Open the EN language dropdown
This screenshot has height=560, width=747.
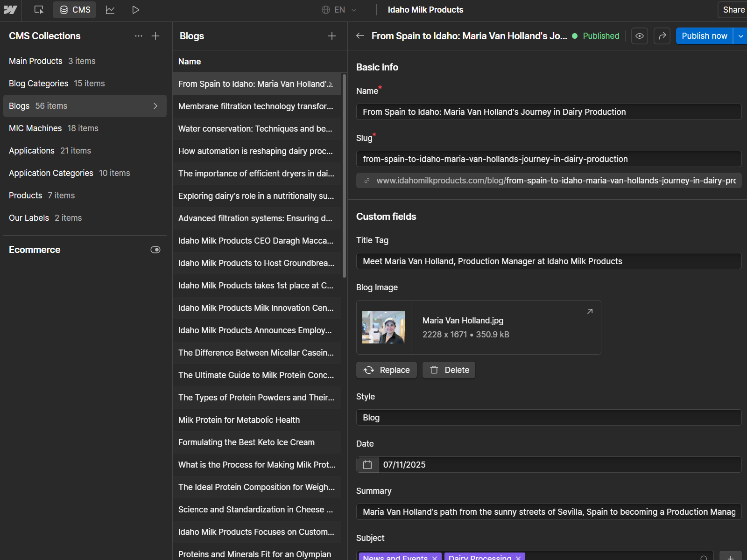pos(339,10)
